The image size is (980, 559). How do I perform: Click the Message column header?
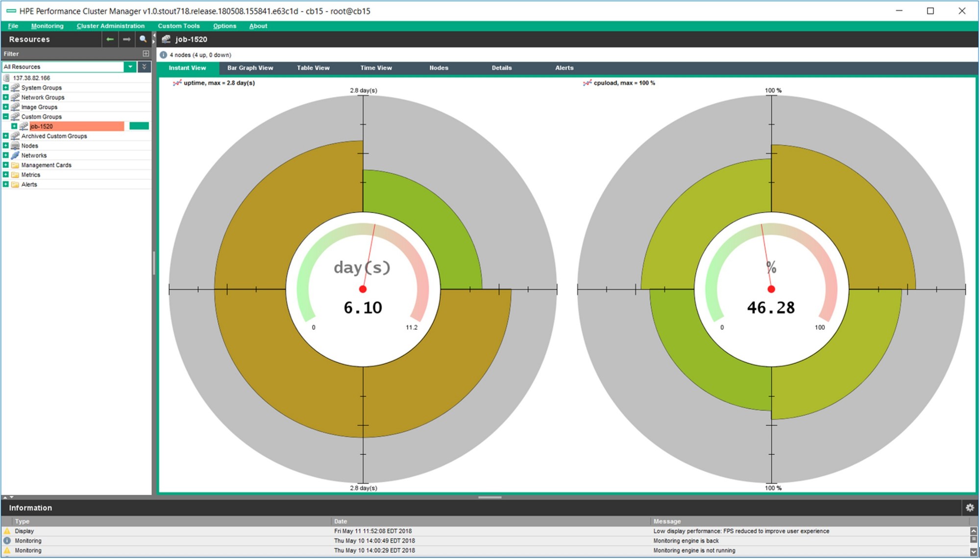(x=809, y=521)
